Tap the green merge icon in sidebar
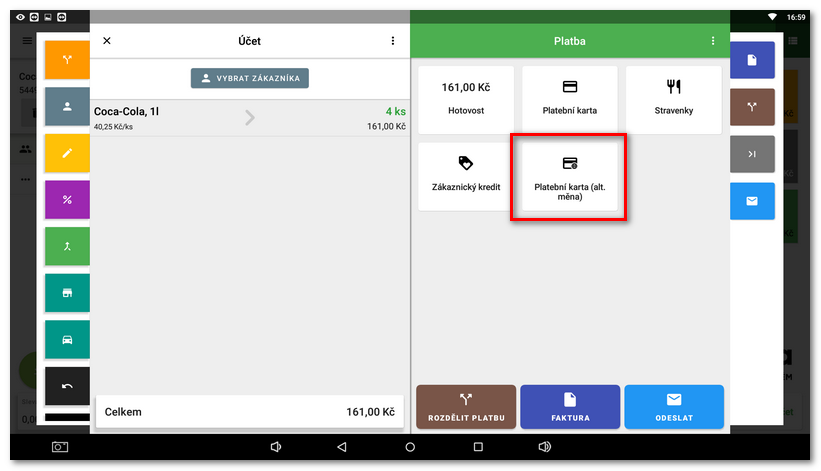 click(67, 246)
